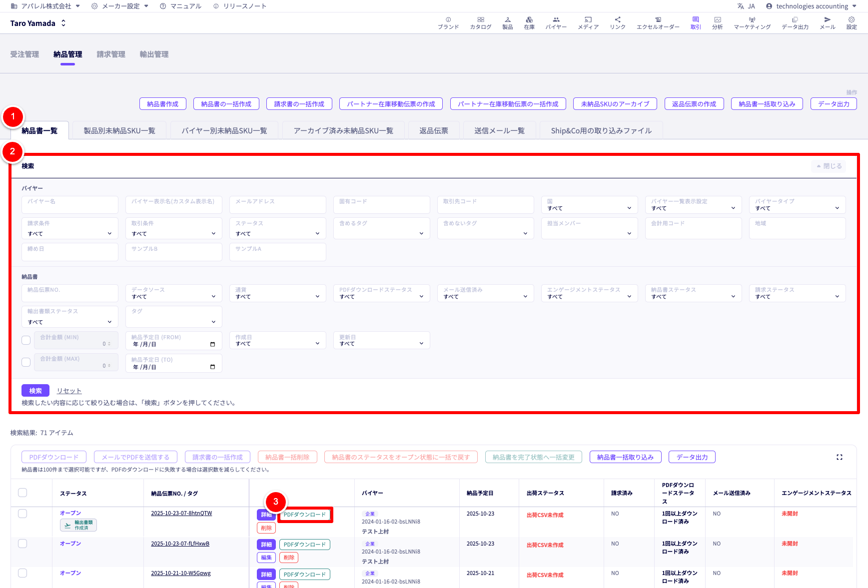Screen dimensions: 868x588
Task: Expand the 請求条件 dropdown
Action: pos(69,228)
